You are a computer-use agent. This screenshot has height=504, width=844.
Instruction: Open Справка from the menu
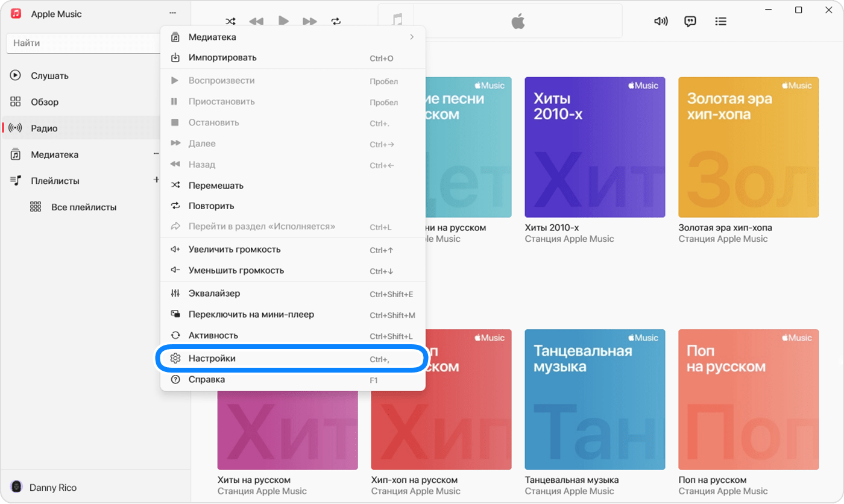point(293,379)
